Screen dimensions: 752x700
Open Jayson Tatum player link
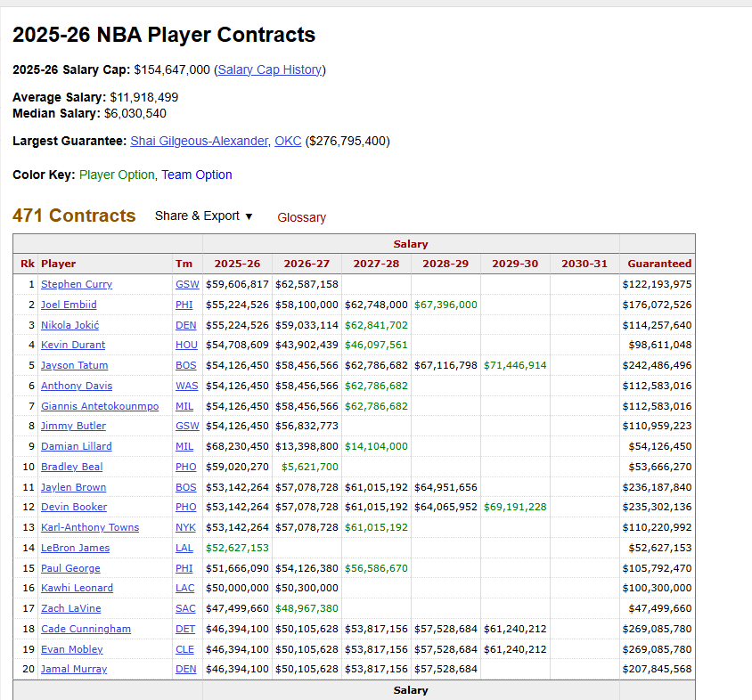point(74,365)
